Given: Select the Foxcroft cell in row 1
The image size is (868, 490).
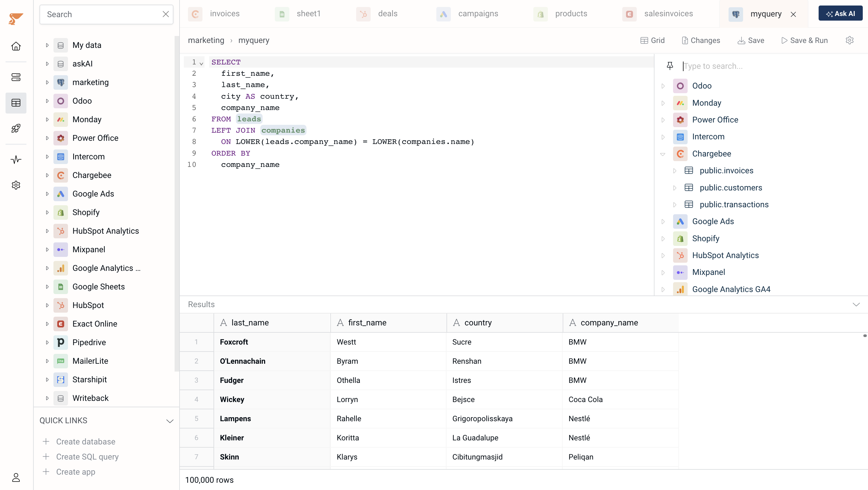Looking at the screenshot, I should [x=272, y=342].
